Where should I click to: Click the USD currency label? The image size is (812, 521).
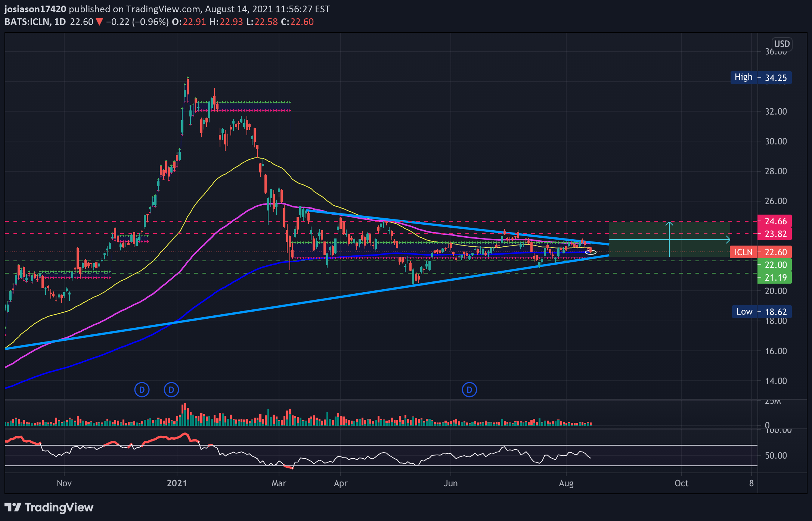(782, 44)
